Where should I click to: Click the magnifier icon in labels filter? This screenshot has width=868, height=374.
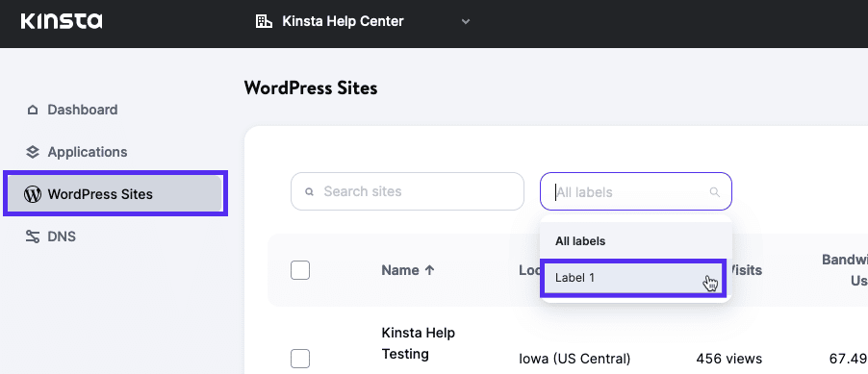click(715, 192)
